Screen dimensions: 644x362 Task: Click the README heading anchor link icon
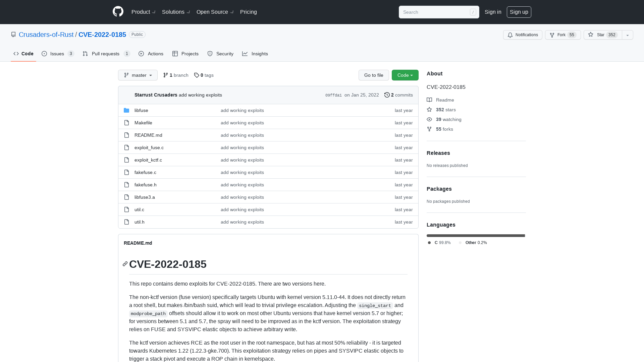click(x=125, y=264)
